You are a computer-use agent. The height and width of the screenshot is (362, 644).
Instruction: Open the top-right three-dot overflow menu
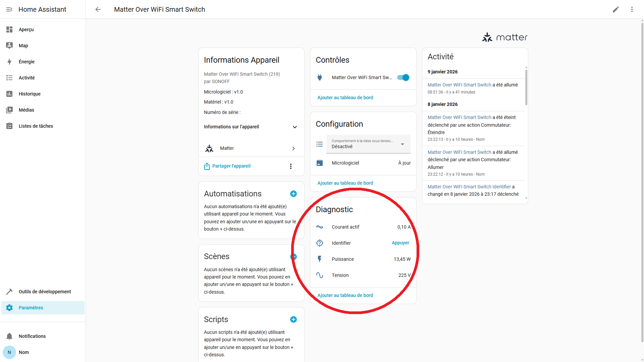632,9
